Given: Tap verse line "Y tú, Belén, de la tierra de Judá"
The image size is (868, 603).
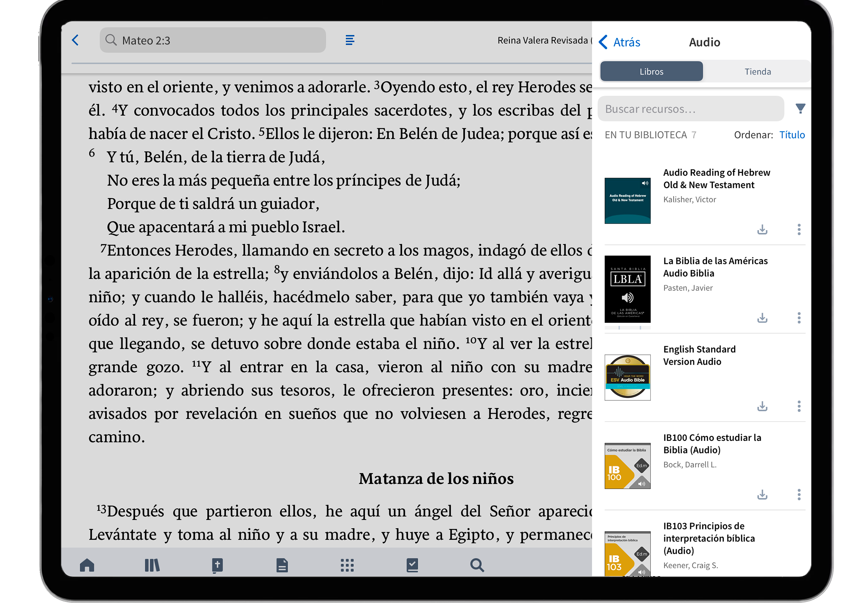Looking at the screenshot, I should (x=216, y=157).
